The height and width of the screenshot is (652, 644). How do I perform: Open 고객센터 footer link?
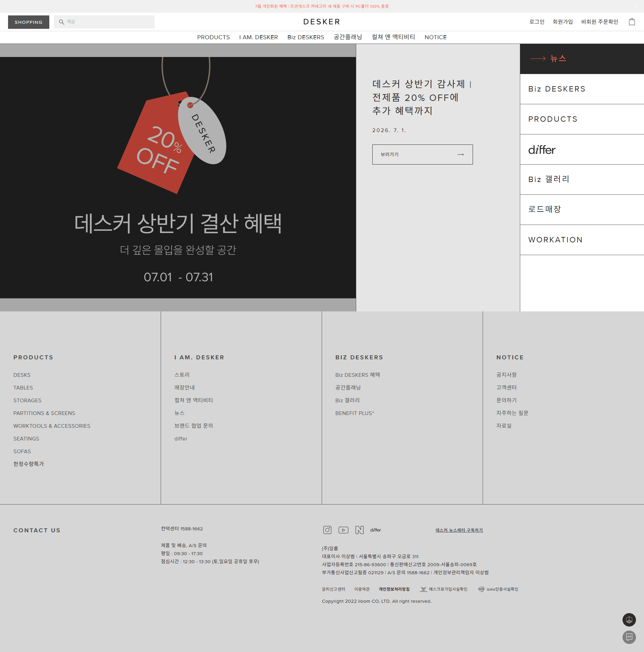click(x=506, y=388)
